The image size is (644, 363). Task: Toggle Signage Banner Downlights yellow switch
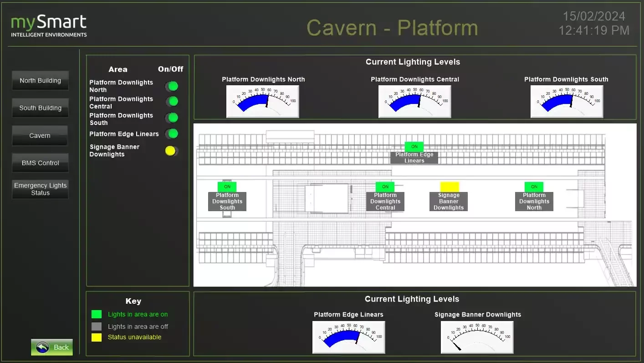pyautogui.click(x=171, y=151)
